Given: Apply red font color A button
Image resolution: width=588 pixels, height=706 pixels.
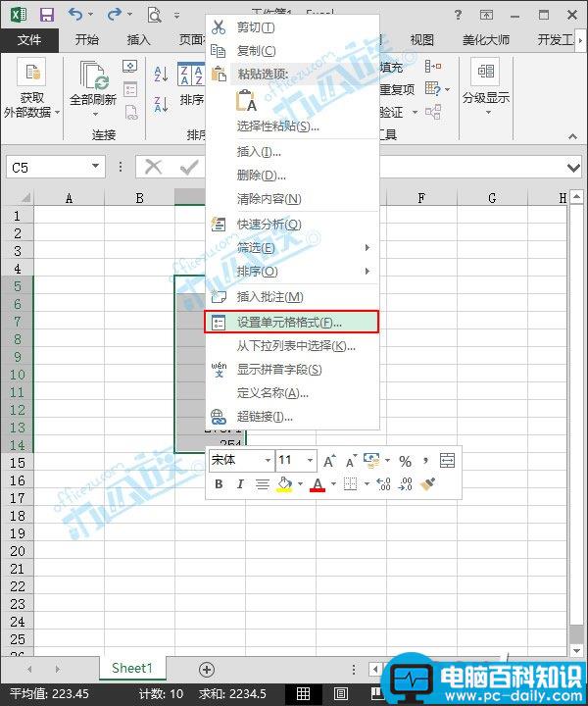Looking at the screenshot, I should 318,484.
